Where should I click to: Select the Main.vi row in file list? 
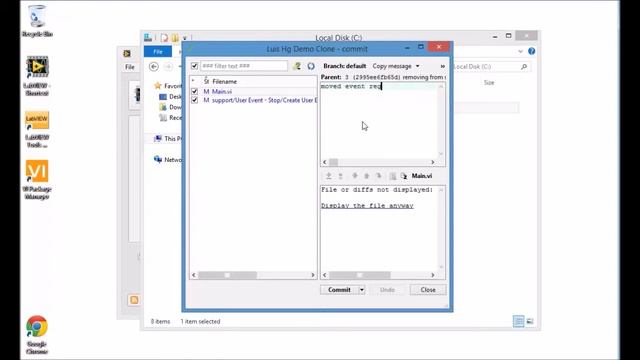253,91
